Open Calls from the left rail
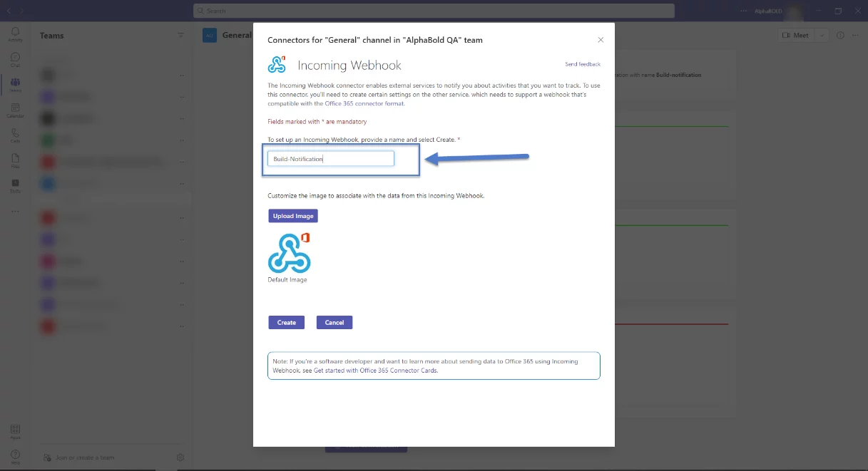 click(x=15, y=135)
